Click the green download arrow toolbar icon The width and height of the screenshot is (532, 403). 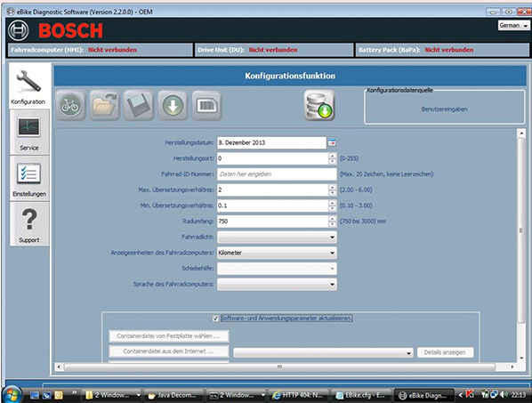click(x=173, y=106)
